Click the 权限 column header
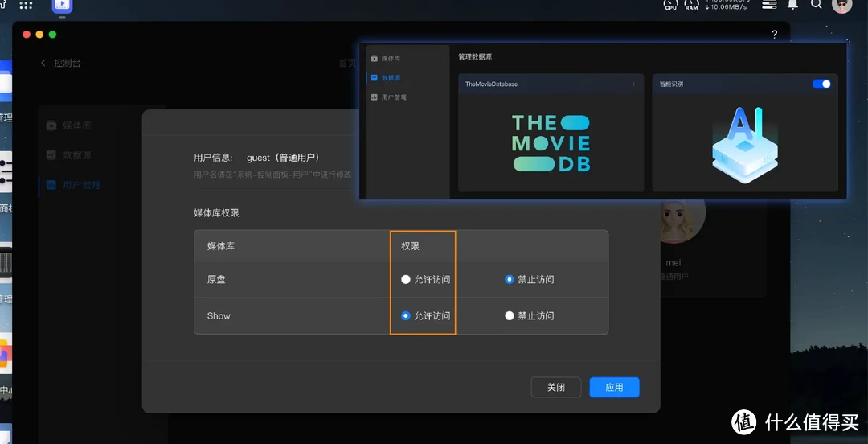The width and height of the screenshot is (868, 444). click(x=410, y=246)
